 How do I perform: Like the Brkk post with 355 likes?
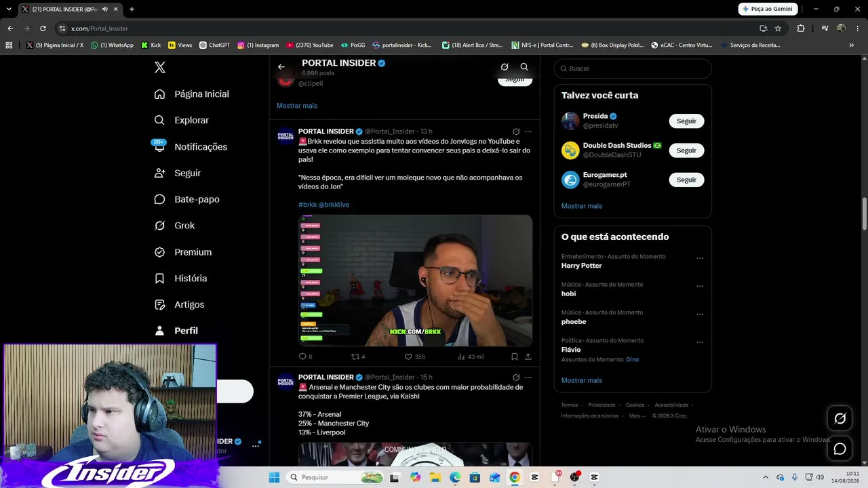tap(414, 357)
